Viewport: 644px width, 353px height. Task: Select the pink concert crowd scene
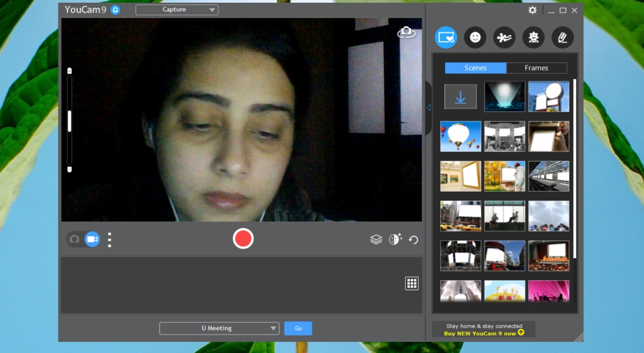click(x=548, y=291)
